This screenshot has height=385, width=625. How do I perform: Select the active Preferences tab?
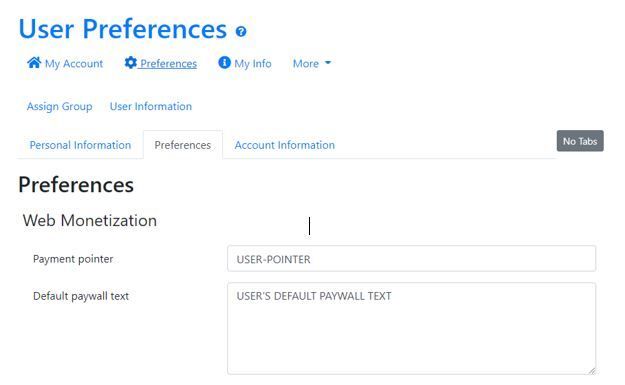183,145
